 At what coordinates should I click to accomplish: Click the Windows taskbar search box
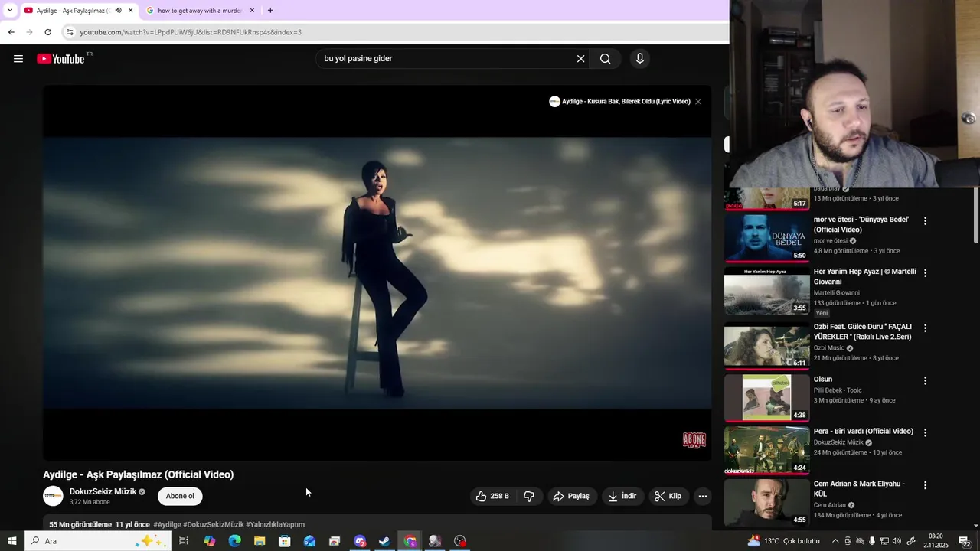(x=96, y=541)
